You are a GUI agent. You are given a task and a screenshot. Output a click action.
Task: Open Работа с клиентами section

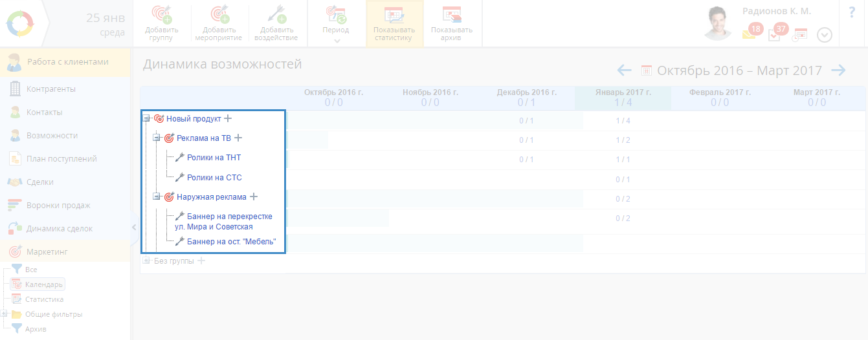[65, 62]
